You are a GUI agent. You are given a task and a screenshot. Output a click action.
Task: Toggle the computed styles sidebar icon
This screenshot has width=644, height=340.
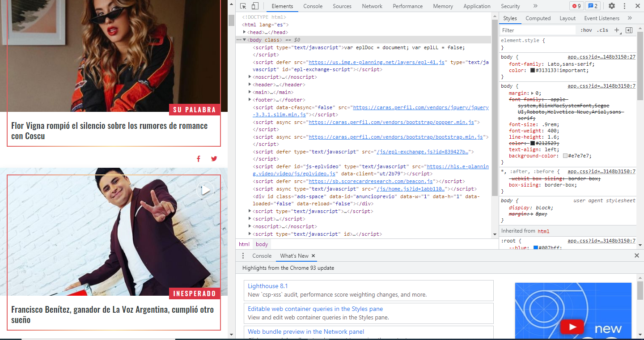(x=629, y=30)
